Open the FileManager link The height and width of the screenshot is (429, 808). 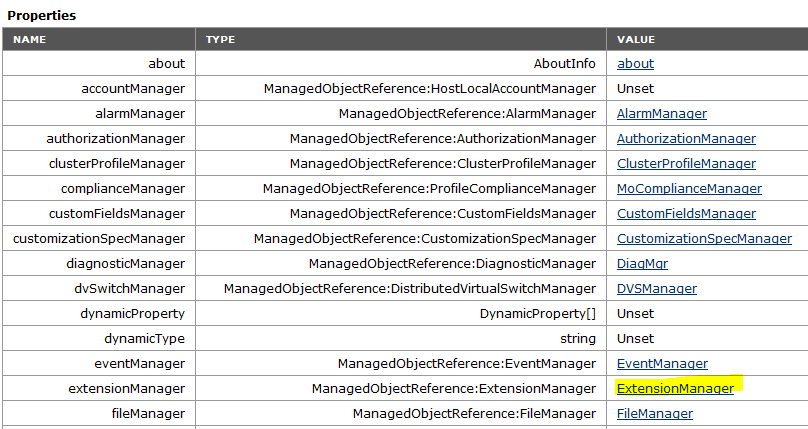[654, 414]
